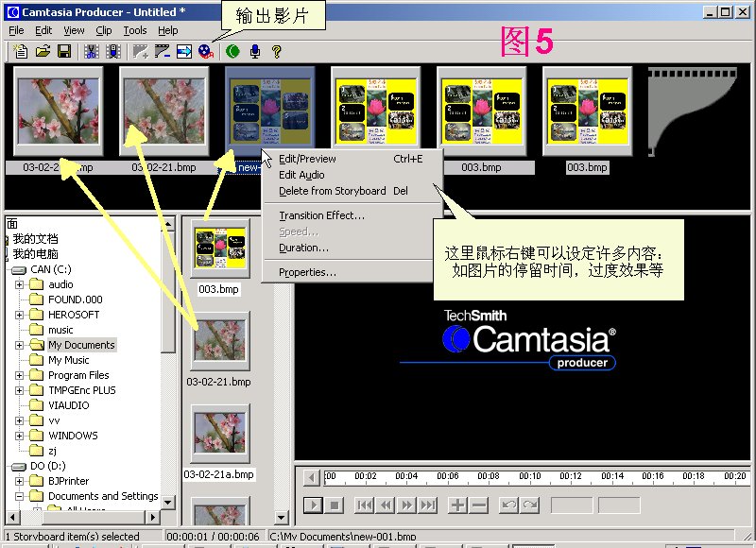Open the Tools menu
This screenshot has height=548, width=756.
tap(135, 30)
